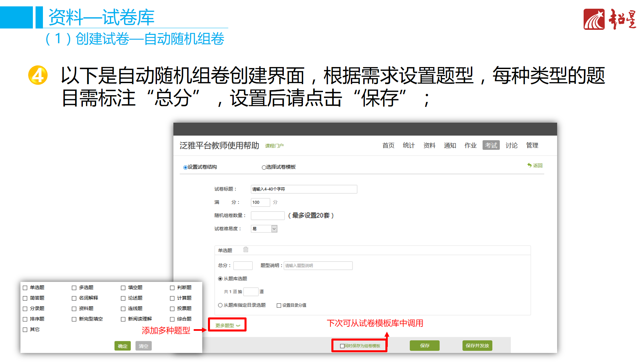
Task: Select the 设置试卷结构 radio button
Action: [185, 167]
